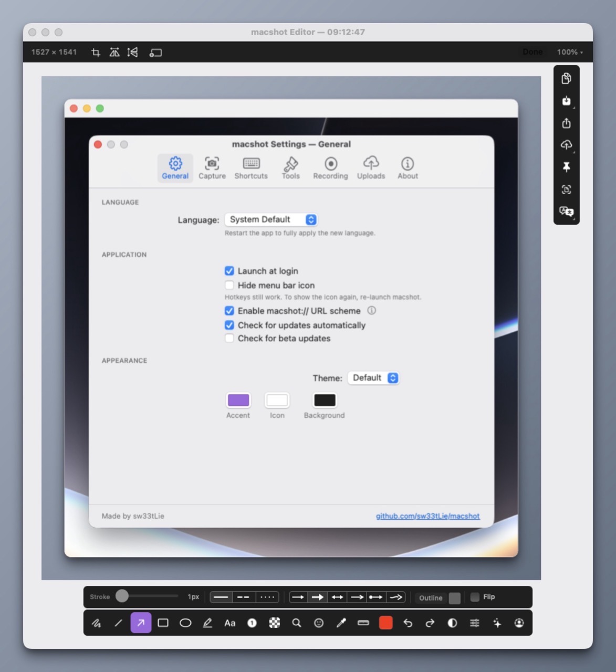Choose the solid line stroke style
The height and width of the screenshot is (672, 616).
coord(221,597)
